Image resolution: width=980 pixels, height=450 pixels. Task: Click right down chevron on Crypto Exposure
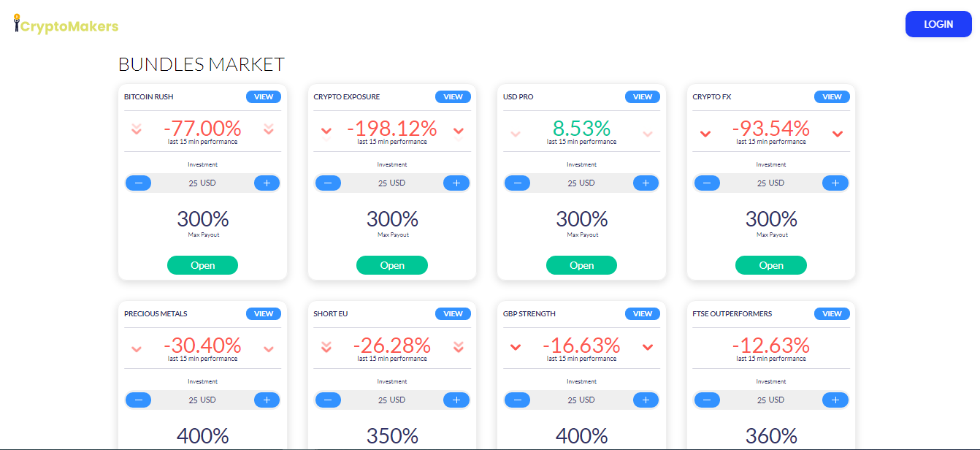pyautogui.click(x=459, y=131)
